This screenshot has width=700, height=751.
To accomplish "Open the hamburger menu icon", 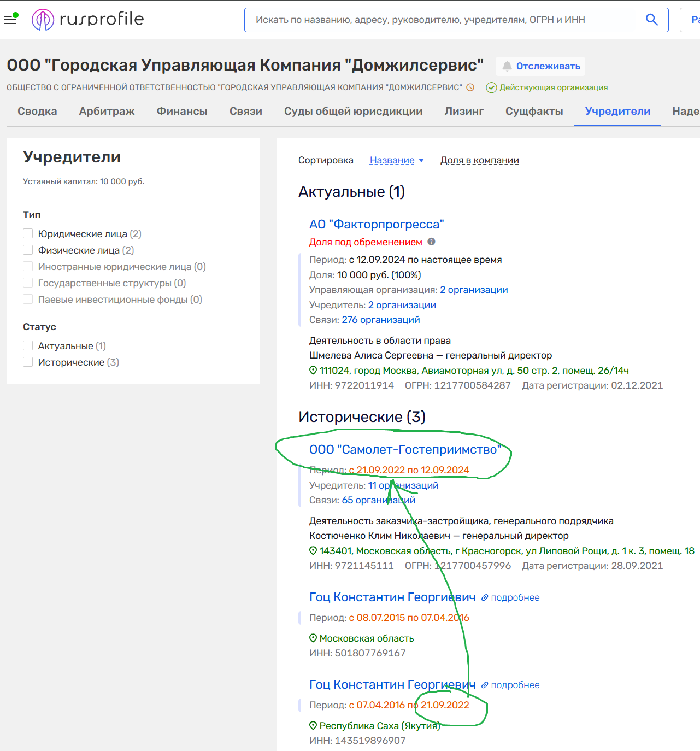I will click(10, 20).
